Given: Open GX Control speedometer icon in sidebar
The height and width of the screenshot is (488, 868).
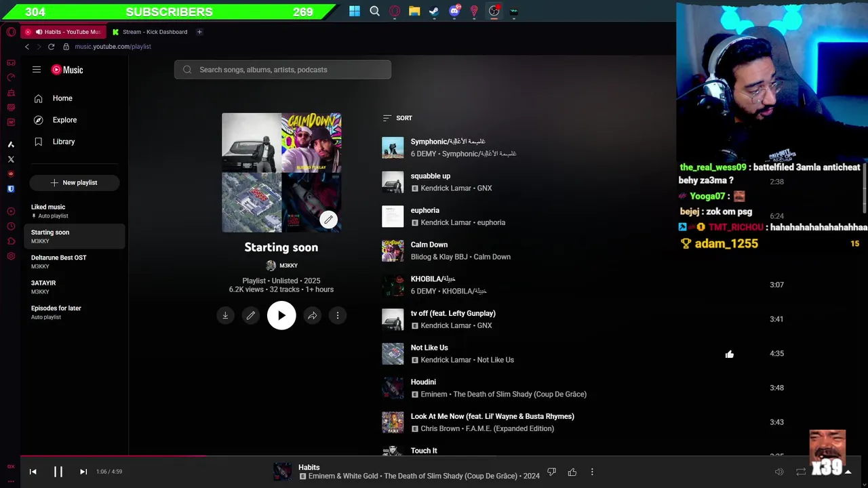Looking at the screenshot, I should coord(11,77).
